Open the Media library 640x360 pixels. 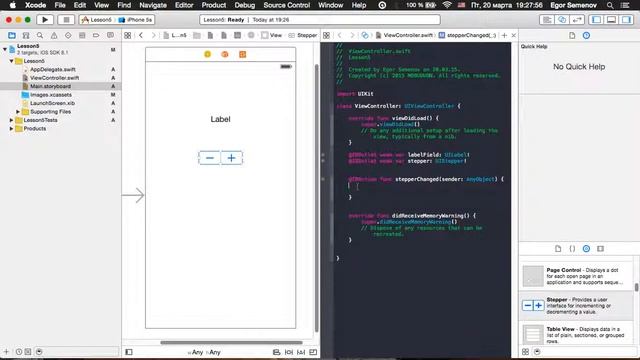tap(600, 249)
